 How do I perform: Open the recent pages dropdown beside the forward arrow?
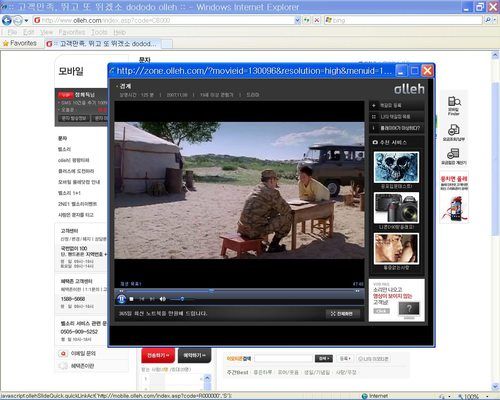pyautogui.click(x=26, y=21)
